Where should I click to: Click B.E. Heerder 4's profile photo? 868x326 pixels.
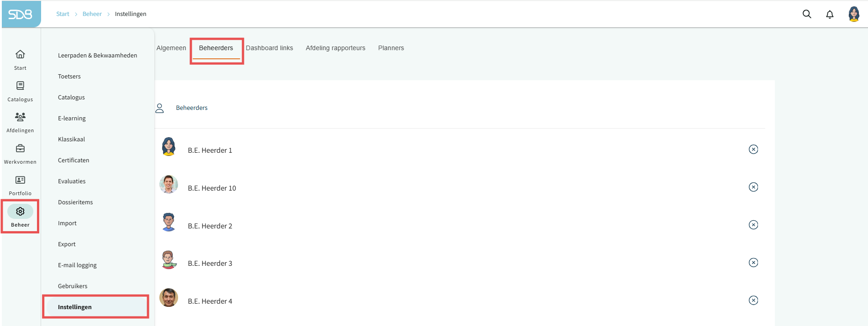[168, 298]
